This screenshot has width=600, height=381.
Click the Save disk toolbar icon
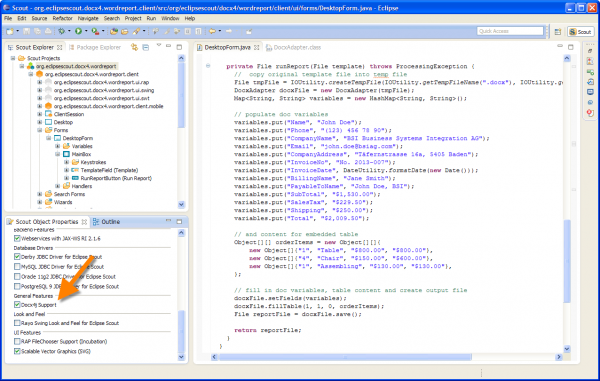tap(26, 31)
